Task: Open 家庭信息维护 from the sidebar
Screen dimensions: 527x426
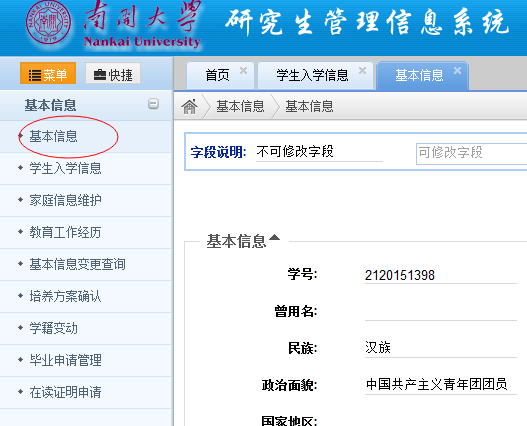Action: 66,200
